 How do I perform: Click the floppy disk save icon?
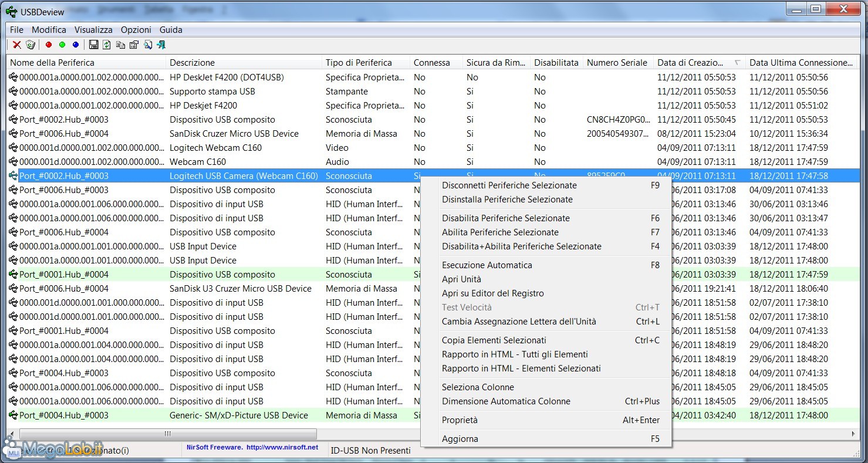(93, 45)
